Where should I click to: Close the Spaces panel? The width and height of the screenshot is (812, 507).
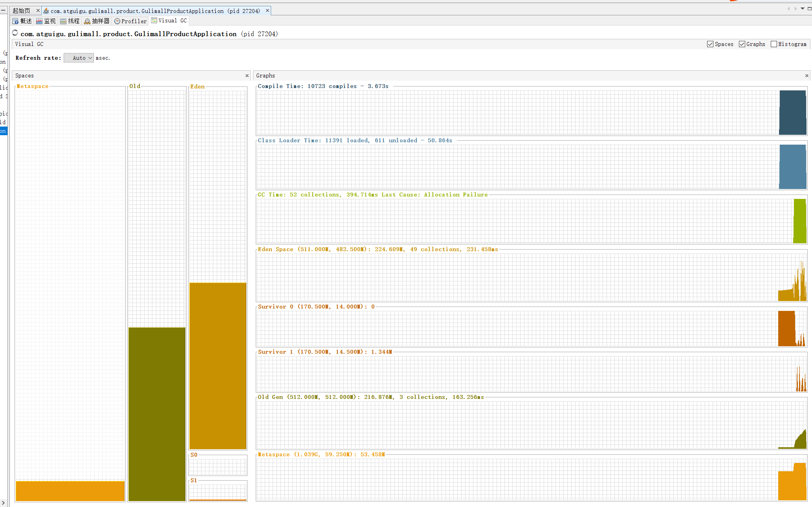coord(247,76)
